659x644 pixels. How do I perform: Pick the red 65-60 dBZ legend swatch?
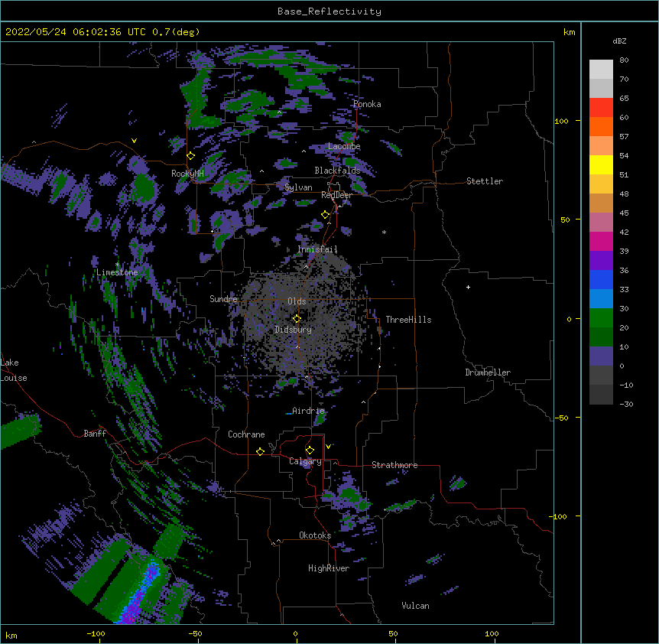coord(601,108)
